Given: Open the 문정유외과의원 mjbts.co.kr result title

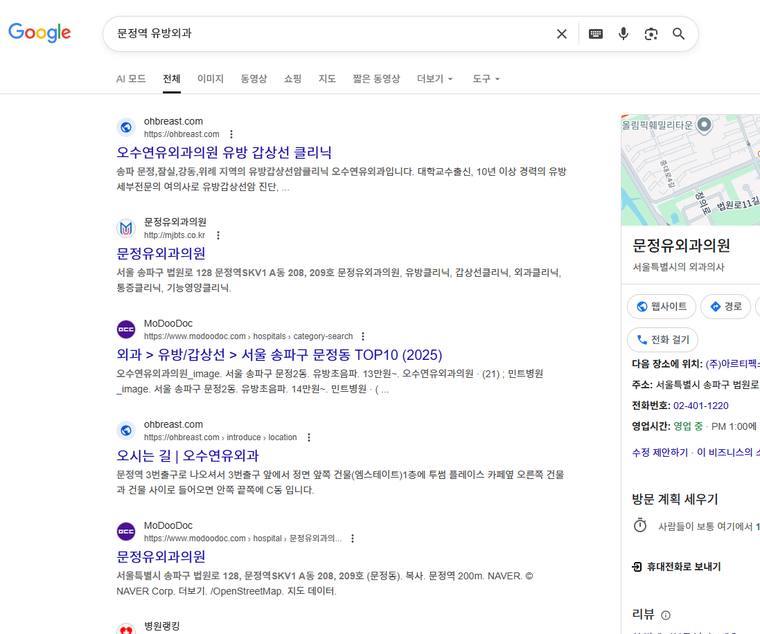Looking at the screenshot, I should (161, 254).
